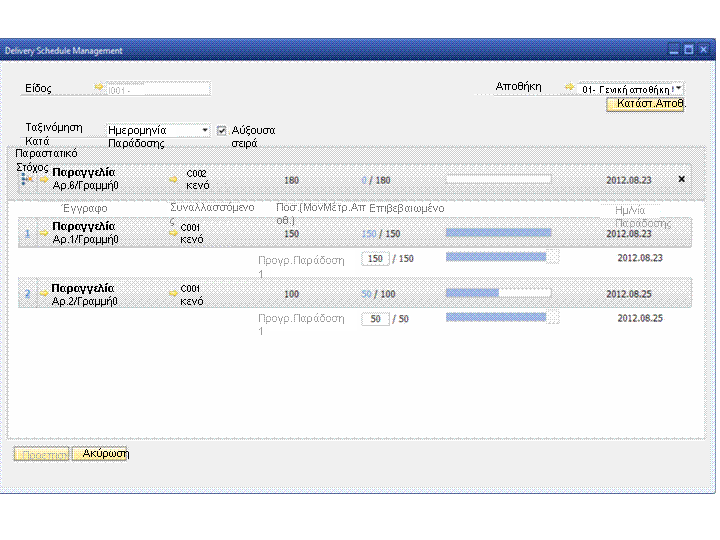This screenshot has width=720, height=540.
Task: Click quantity 180 in target row
Action: (x=292, y=180)
